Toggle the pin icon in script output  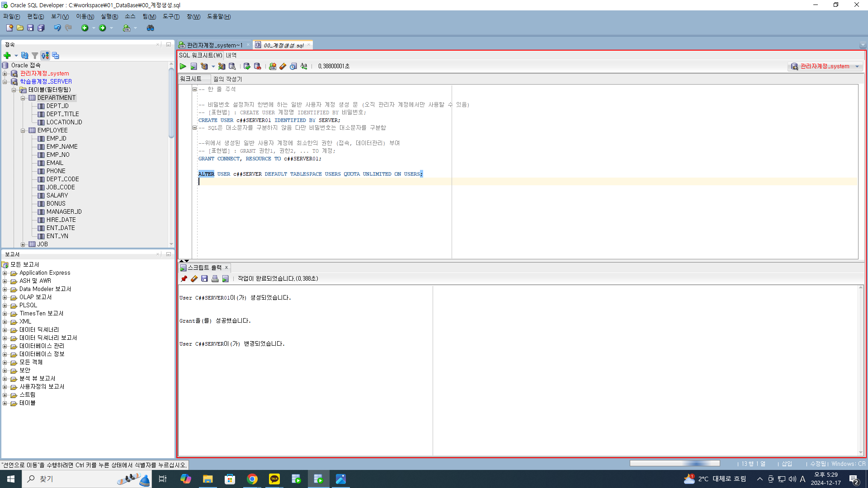point(184,279)
